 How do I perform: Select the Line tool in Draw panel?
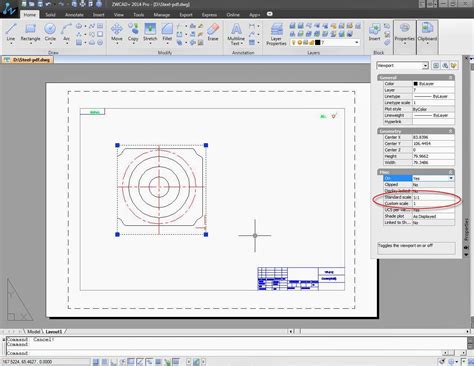(x=11, y=33)
